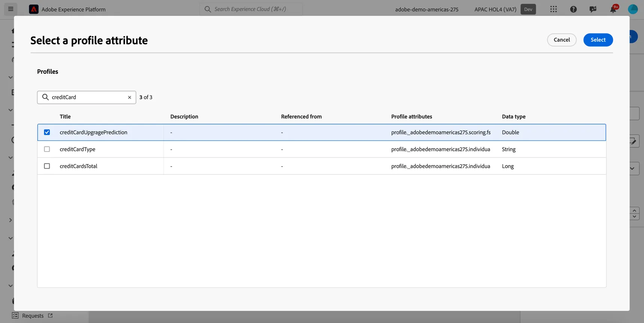Click the magnifier icon in profile search

45,97
